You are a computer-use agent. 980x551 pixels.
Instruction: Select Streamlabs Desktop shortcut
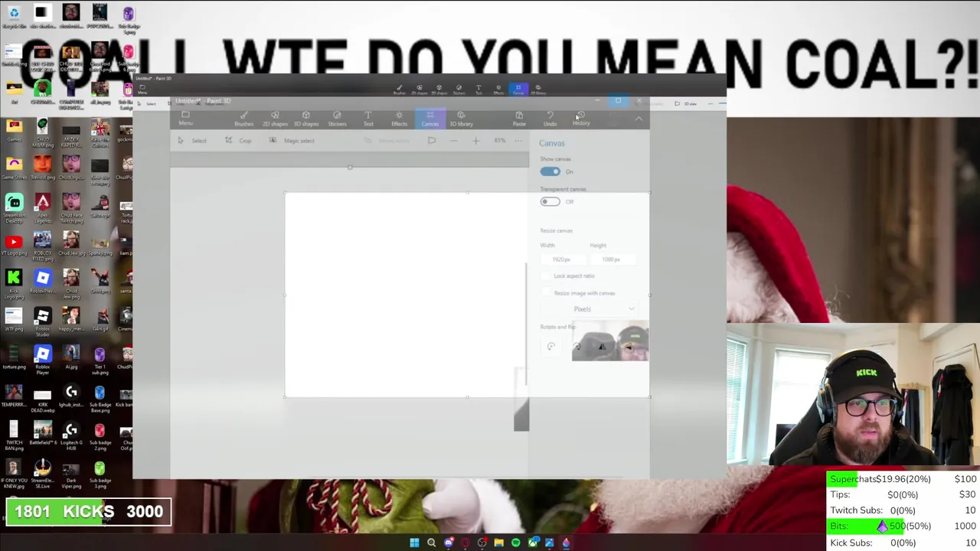pyautogui.click(x=14, y=207)
